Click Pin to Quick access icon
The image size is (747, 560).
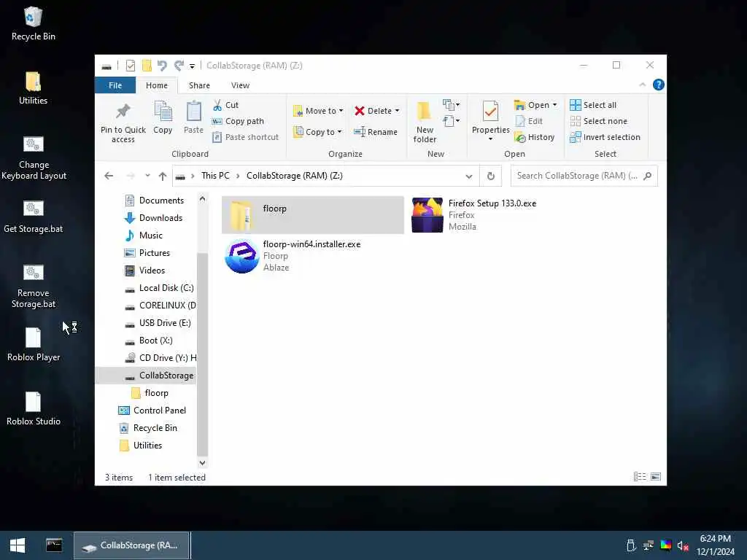(x=123, y=112)
